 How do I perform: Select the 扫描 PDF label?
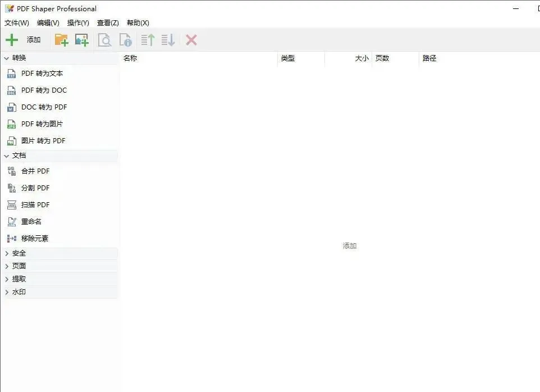(35, 205)
